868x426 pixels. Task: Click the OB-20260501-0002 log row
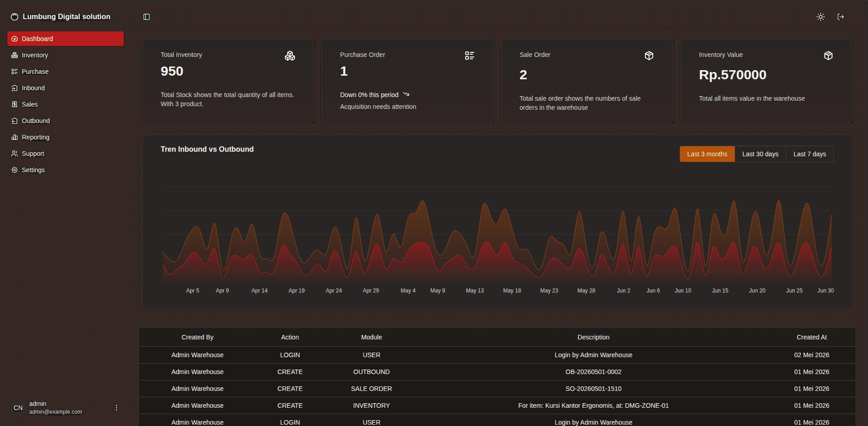click(497, 372)
